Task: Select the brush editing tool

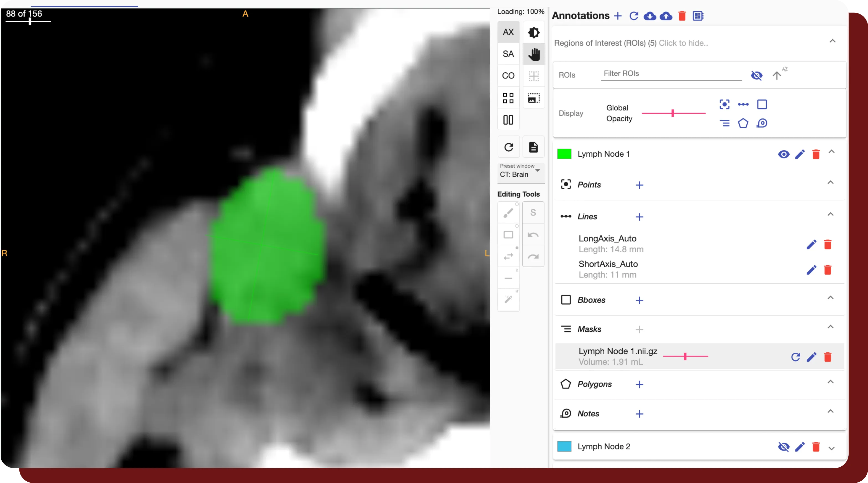Action: 509,212
